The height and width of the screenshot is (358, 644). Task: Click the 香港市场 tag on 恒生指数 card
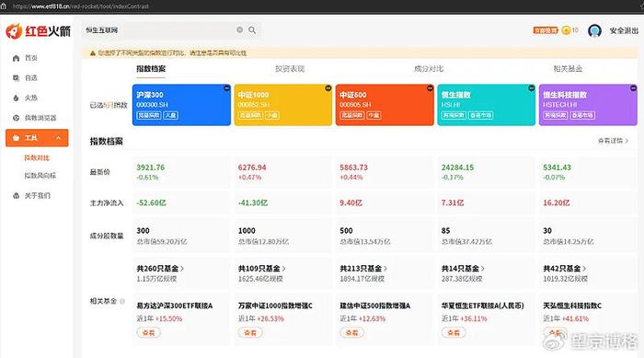pyautogui.click(x=480, y=115)
